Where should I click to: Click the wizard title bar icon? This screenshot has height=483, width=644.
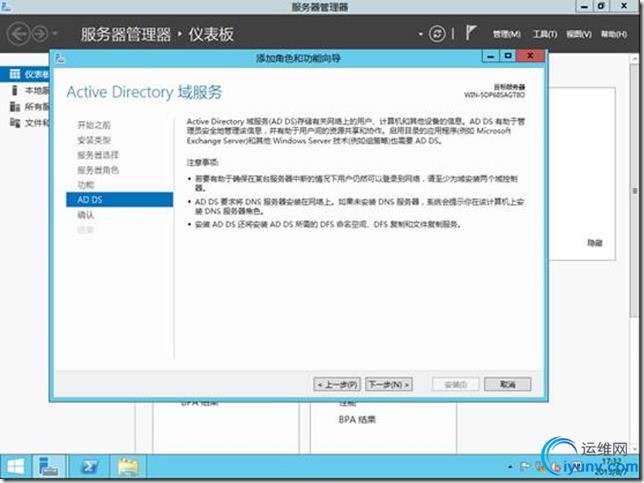(60, 58)
